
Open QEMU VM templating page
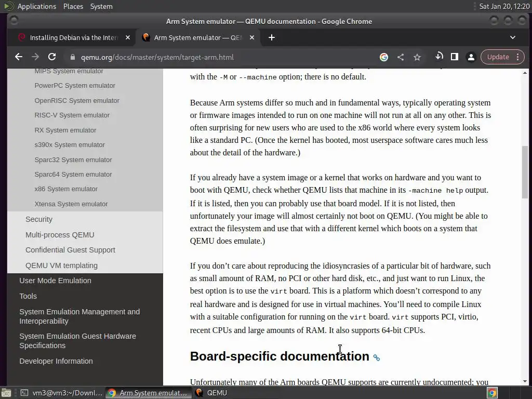pyautogui.click(x=61, y=265)
